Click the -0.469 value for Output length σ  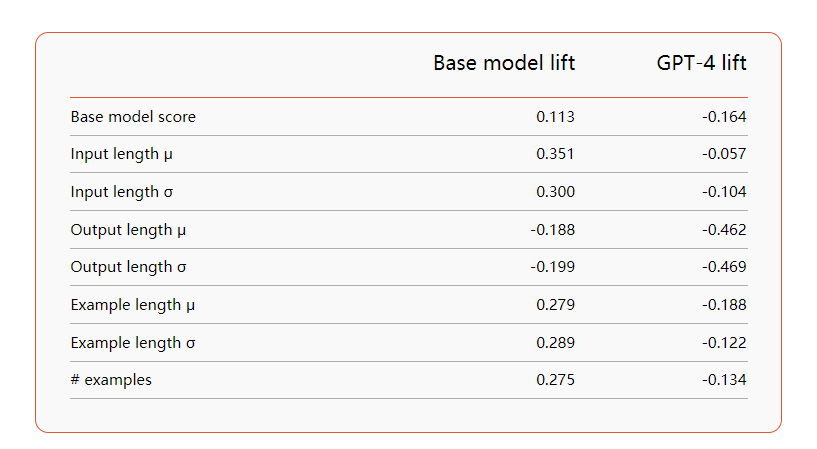coord(724,267)
